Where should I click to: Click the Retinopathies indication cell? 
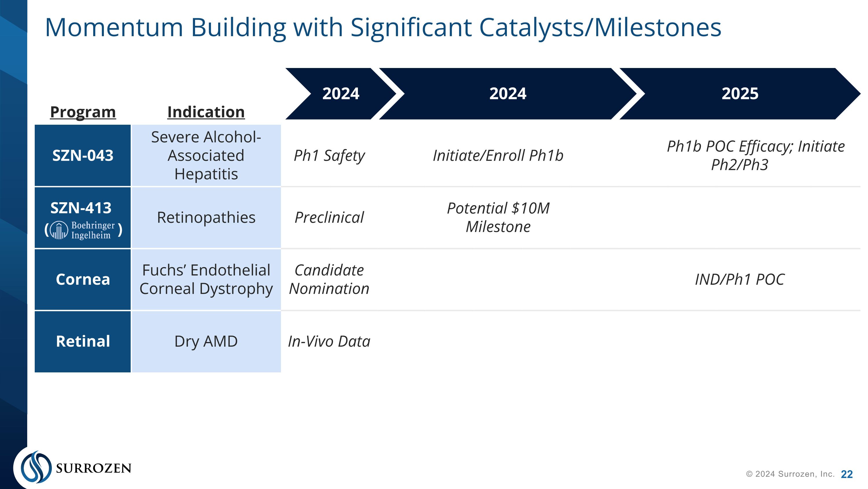206,218
